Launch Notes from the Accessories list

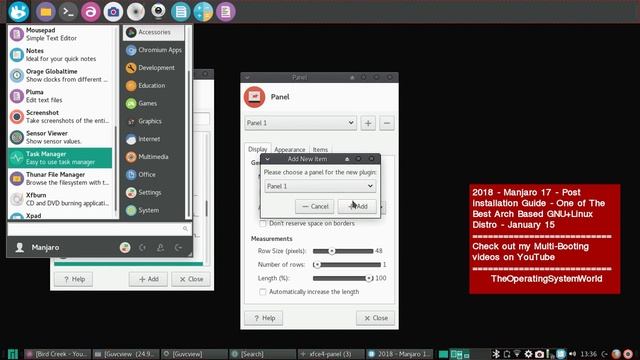pyautogui.click(x=60, y=55)
